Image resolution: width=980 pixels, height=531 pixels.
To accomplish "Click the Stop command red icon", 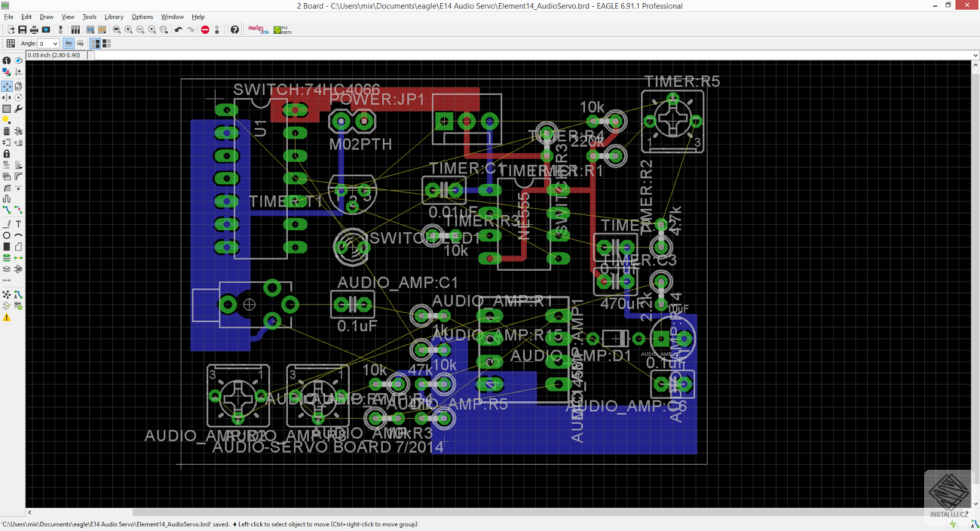I will click(x=205, y=29).
